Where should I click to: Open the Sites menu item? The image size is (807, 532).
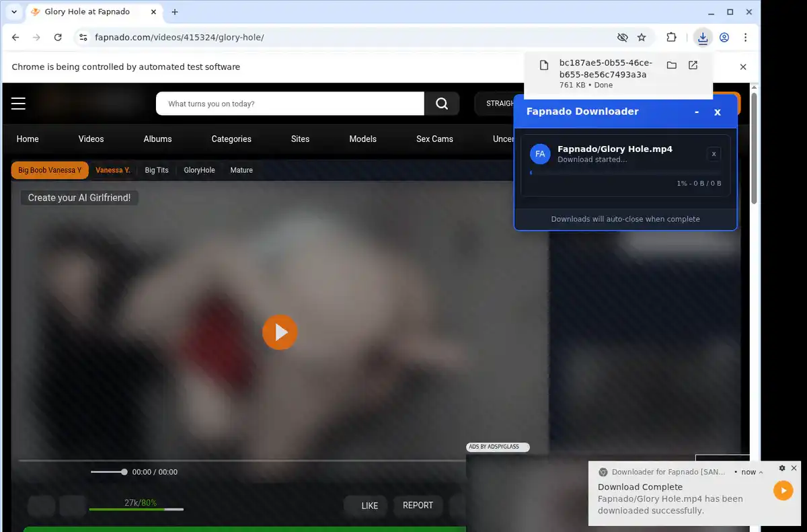(x=300, y=139)
